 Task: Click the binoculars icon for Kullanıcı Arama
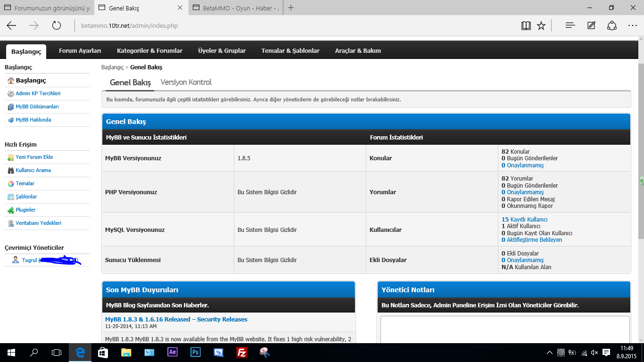[x=11, y=171]
